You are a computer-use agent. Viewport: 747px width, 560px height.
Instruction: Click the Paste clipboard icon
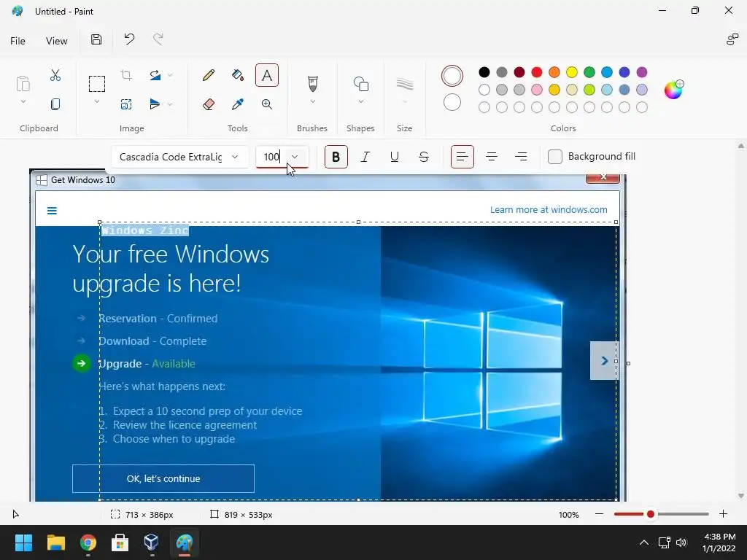click(x=23, y=83)
